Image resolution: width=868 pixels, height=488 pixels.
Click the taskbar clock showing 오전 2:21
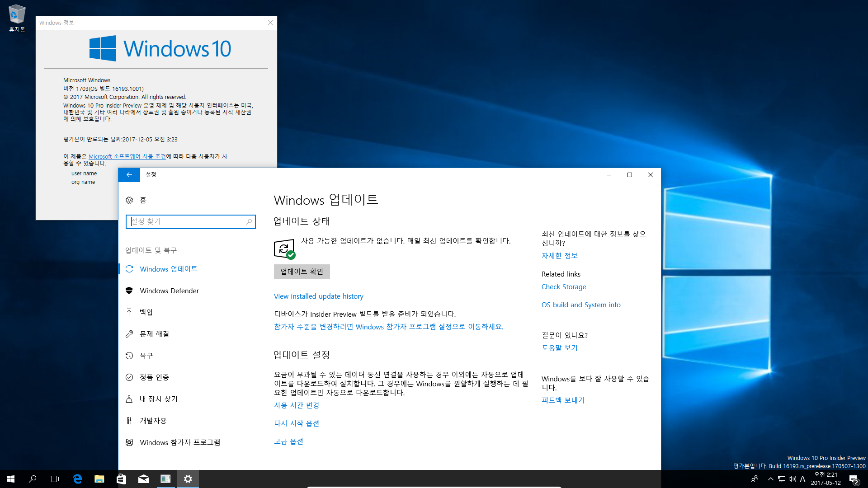coord(826,479)
